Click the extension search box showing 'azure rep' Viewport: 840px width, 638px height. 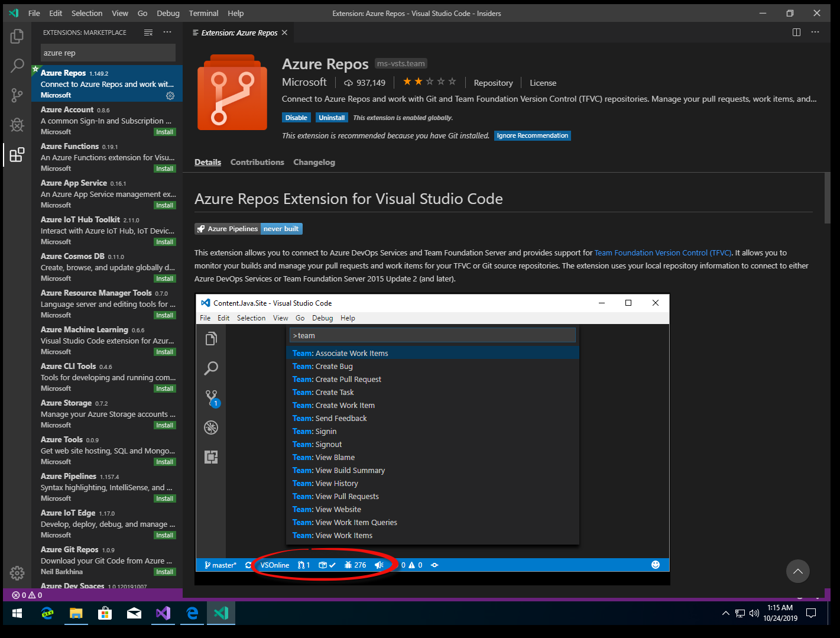106,53
